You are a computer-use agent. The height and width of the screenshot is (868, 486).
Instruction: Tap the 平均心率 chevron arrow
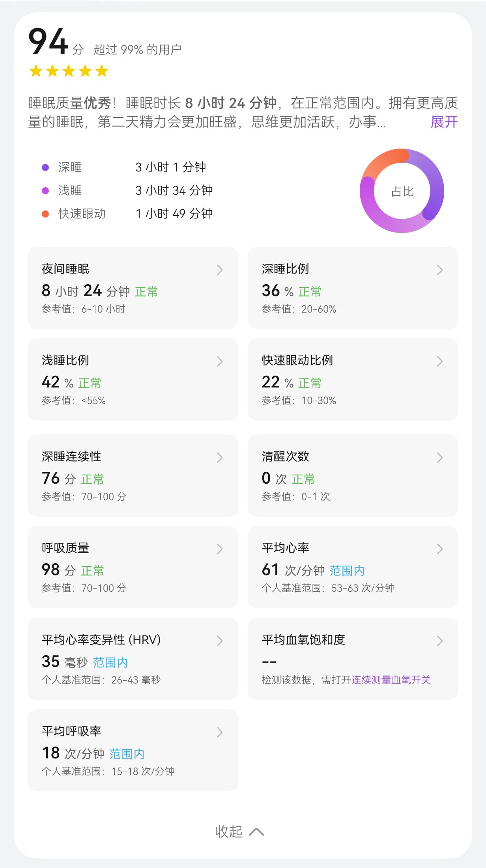coord(440,549)
